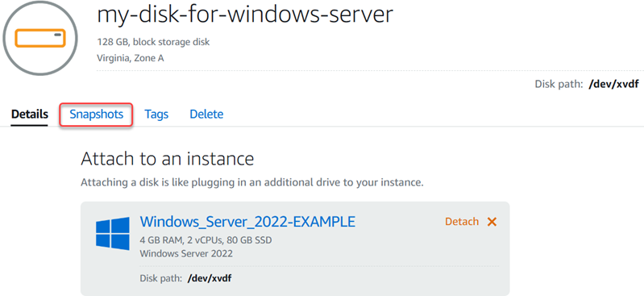Screen dimensions: 644x296
Task: Click the 'Attaching a disk is like plugging' description
Action: [x=251, y=182]
